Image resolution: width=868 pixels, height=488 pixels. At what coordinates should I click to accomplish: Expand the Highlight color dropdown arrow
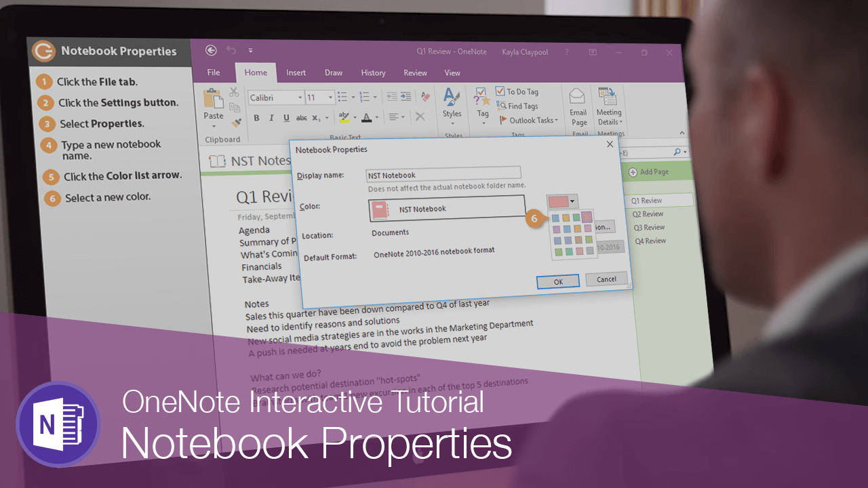point(355,117)
